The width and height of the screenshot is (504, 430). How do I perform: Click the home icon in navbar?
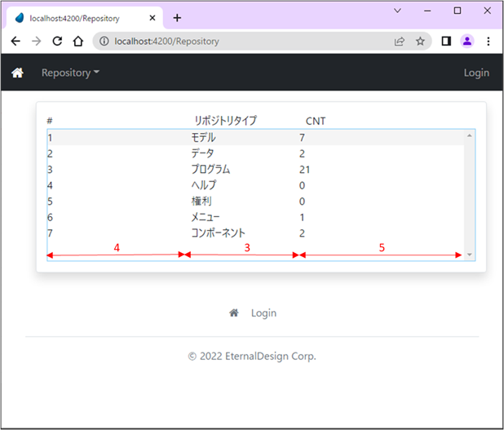(x=17, y=73)
